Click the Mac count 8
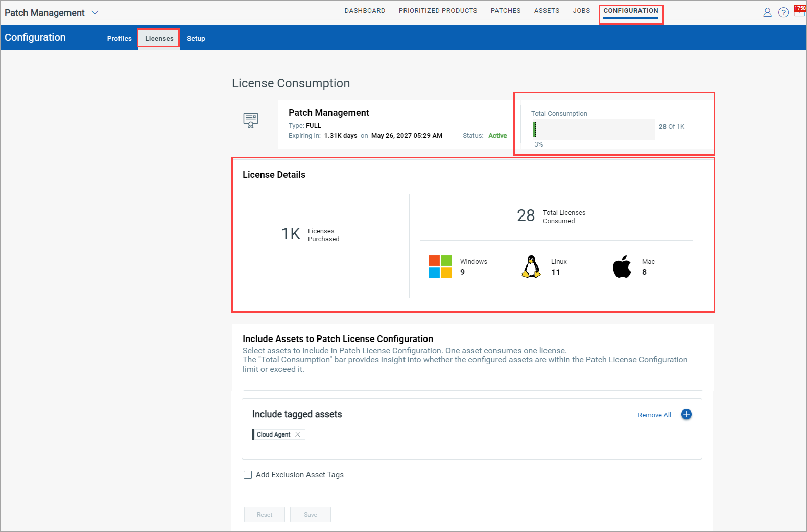Viewport: 807px width, 532px height. coord(645,272)
